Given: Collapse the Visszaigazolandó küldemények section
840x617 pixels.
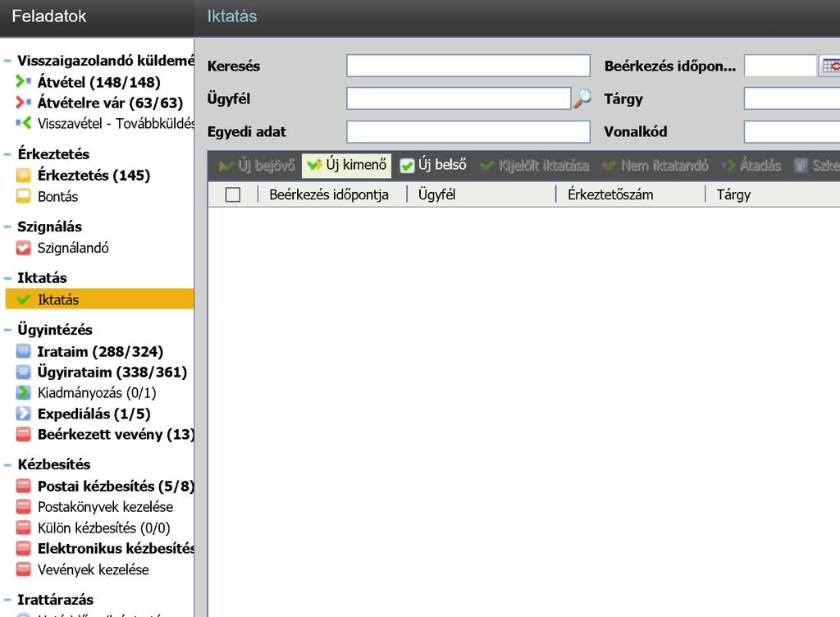Looking at the screenshot, I should pos(7,61).
